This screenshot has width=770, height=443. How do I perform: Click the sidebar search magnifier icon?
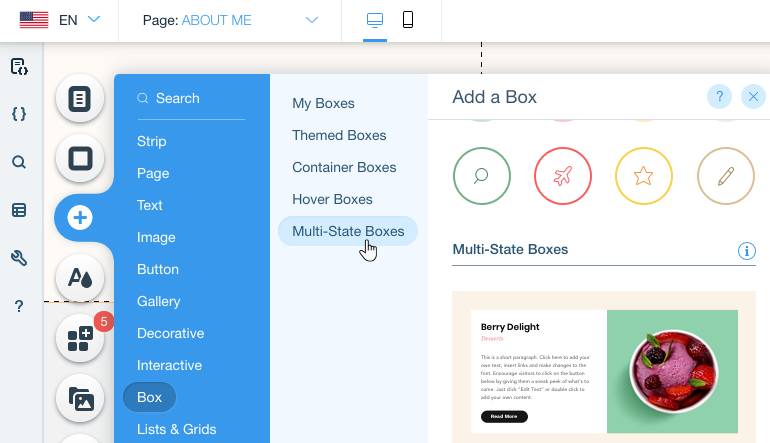[x=19, y=162]
